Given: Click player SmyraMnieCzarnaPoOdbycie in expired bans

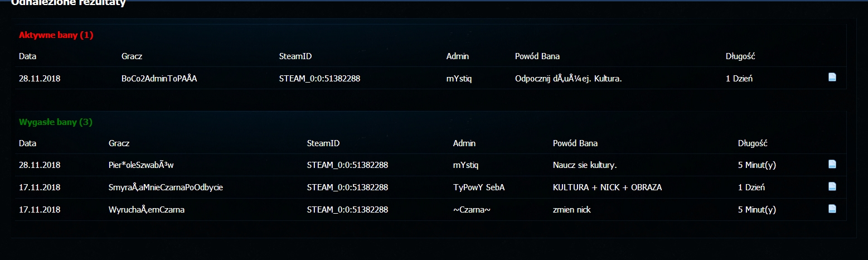Looking at the screenshot, I should (x=166, y=187).
